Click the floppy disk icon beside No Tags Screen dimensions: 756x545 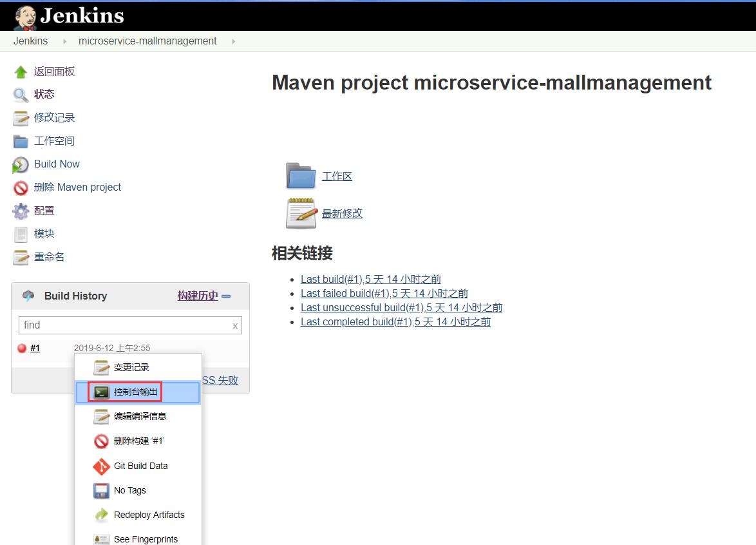pos(101,491)
